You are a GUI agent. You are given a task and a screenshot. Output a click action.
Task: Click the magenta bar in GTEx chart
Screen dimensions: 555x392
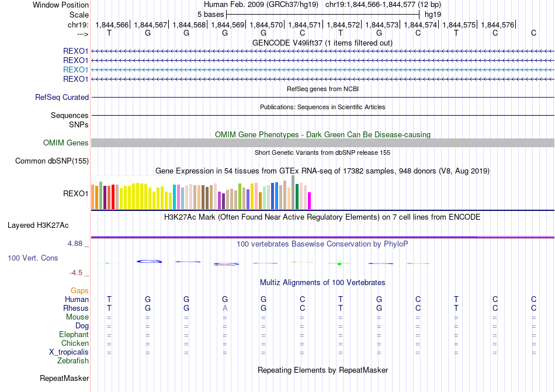[310, 200]
